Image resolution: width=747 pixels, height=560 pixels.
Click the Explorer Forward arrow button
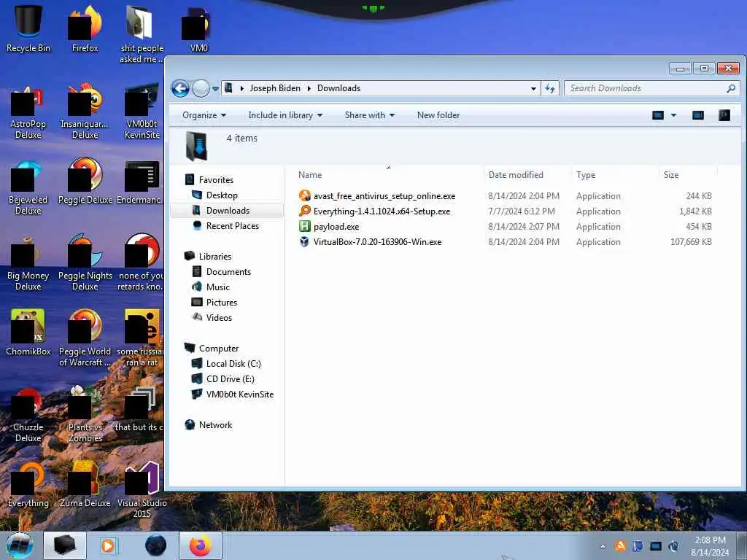click(201, 88)
